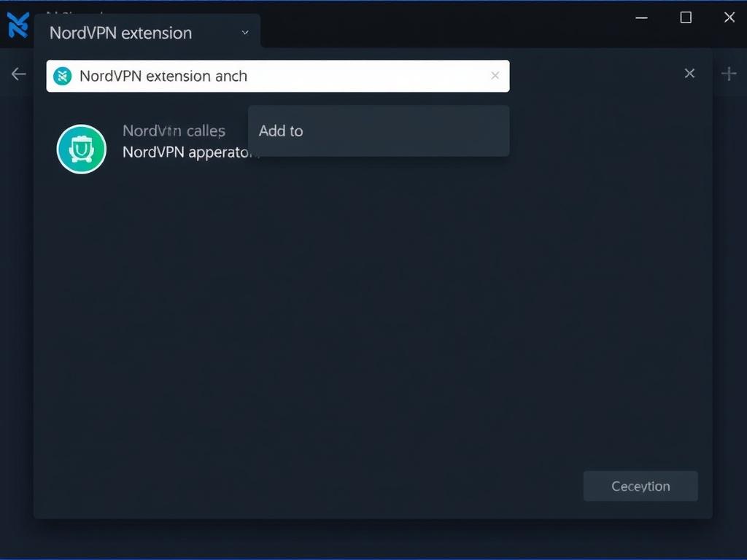Open the teal shield result icon
This screenshot has height=560, width=747.
82,149
